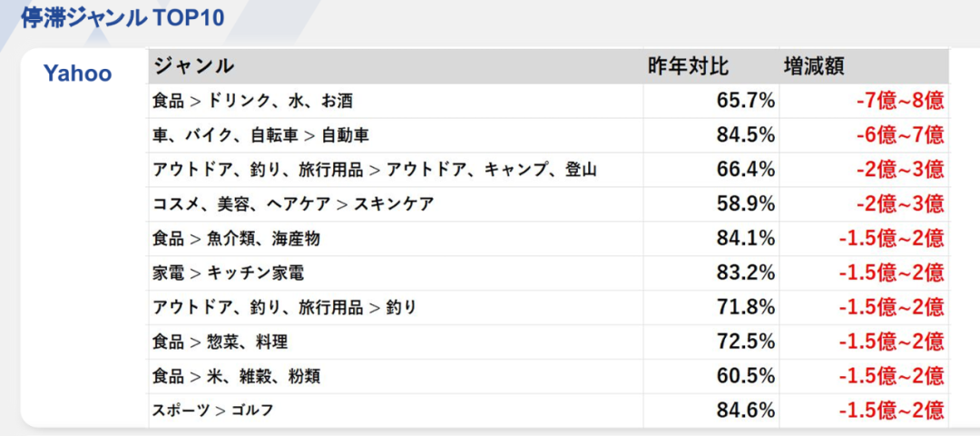Click the red -7億~8億 amount
The image size is (980, 436).
899,100
